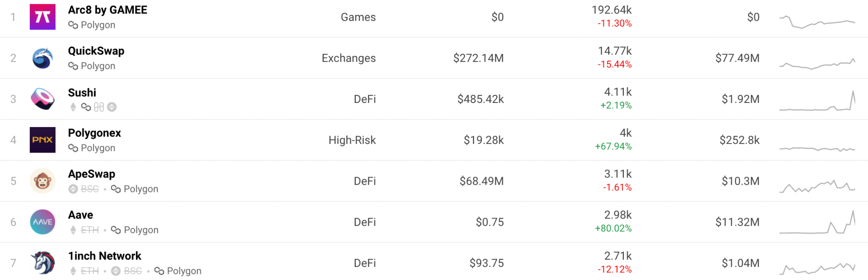The image size is (868, 280).
Task: Click the BSC chain icon under Sushi
Action: [112, 107]
